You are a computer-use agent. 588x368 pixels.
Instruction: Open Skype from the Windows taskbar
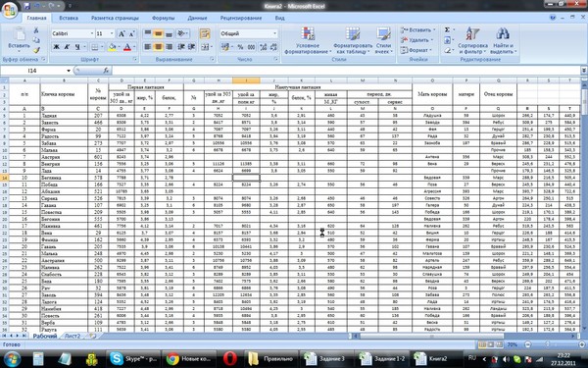(x=133, y=359)
